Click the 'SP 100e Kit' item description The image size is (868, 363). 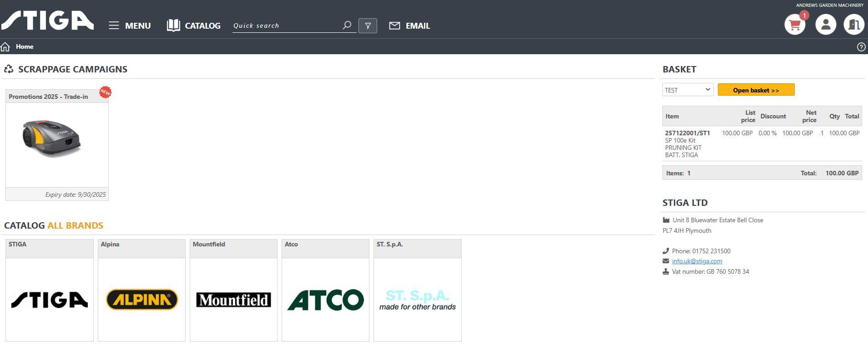680,140
